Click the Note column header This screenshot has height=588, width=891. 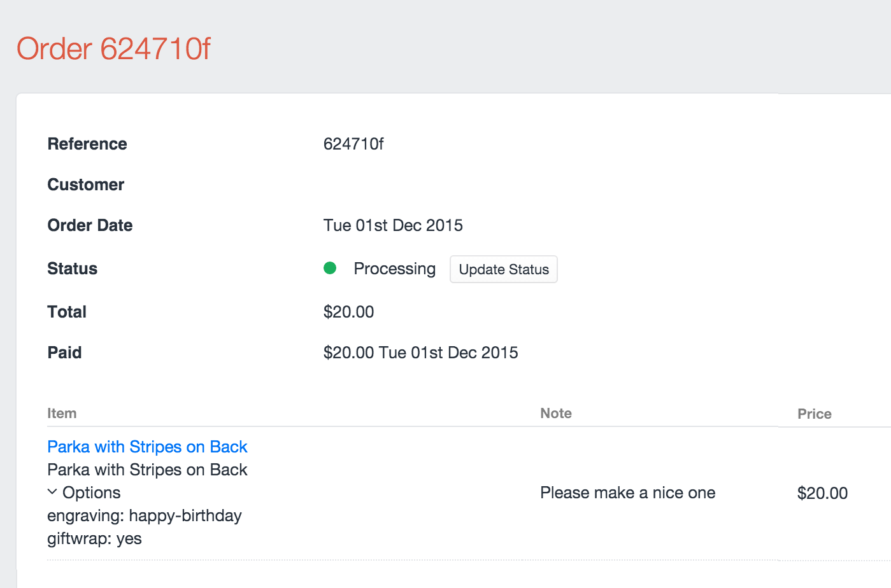[x=555, y=414]
